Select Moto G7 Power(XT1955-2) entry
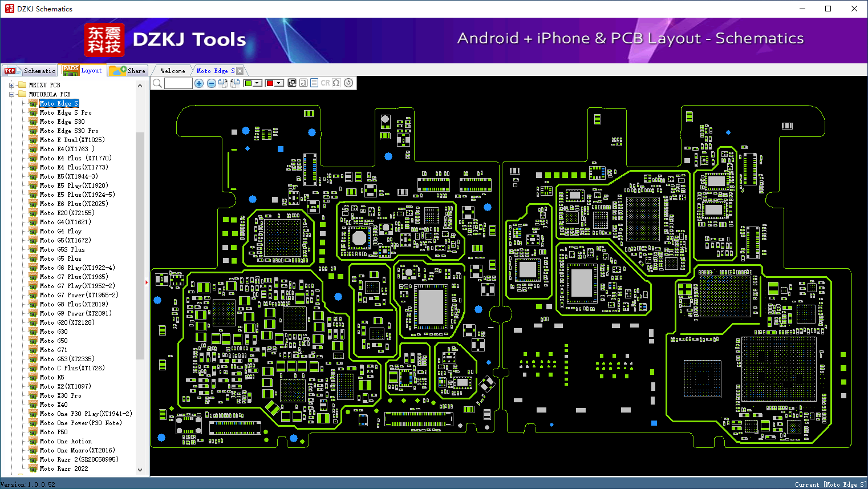 coord(79,295)
